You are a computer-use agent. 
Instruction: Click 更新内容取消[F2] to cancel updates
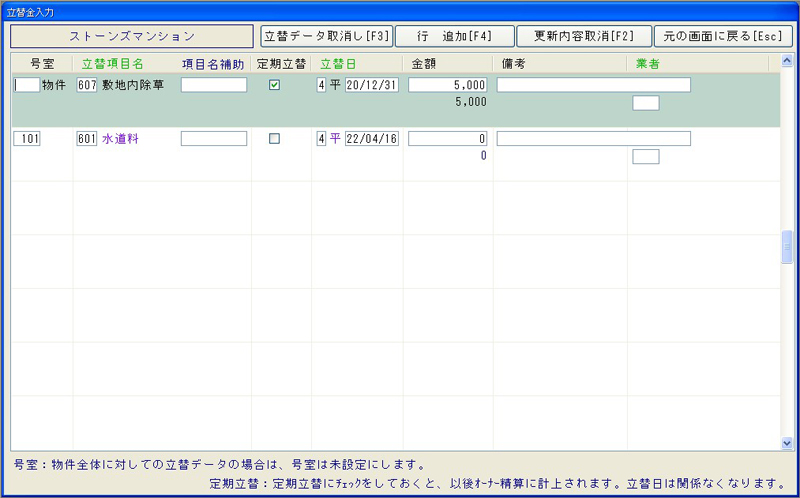(x=584, y=36)
